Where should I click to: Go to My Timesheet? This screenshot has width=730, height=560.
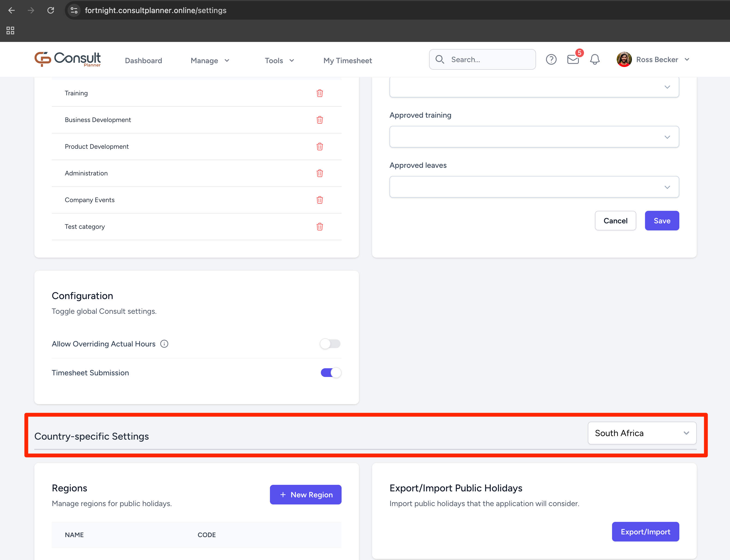click(x=347, y=61)
